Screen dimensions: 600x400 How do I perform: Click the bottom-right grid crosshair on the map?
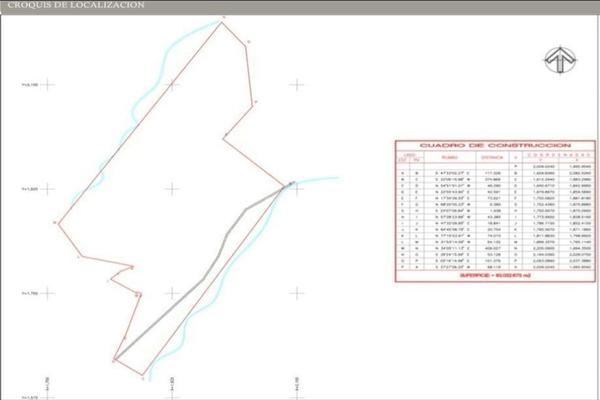[x=297, y=294]
